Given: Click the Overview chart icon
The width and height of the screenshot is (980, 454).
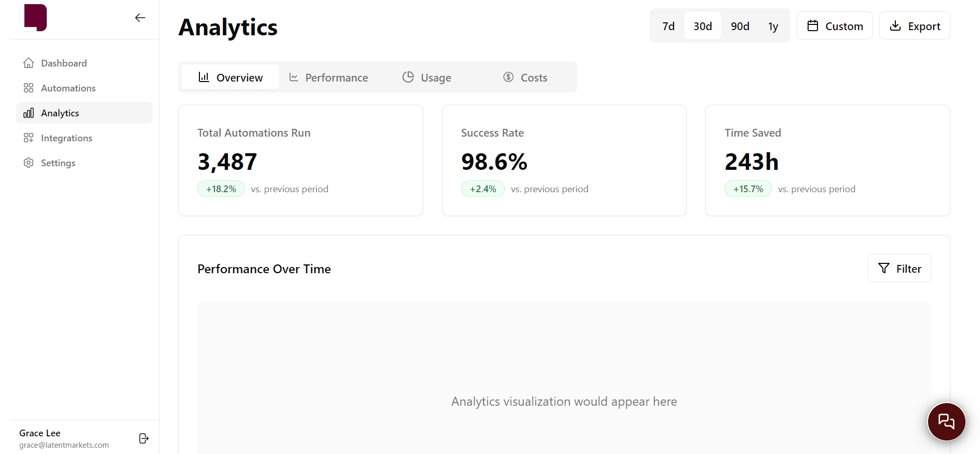Looking at the screenshot, I should [204, 77].
